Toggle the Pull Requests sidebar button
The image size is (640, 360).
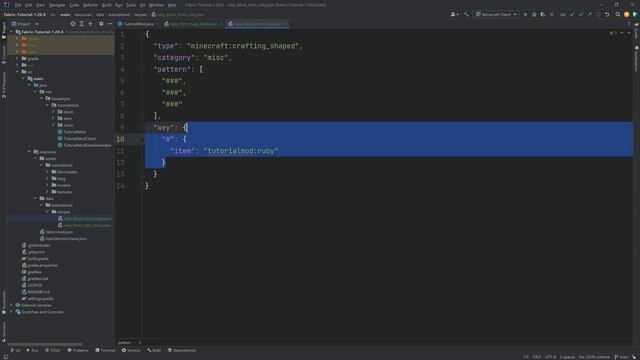click(x=4, y=85)
